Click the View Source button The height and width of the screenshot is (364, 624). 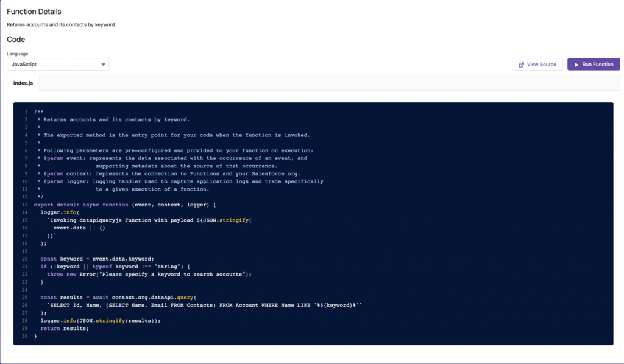(x=537, y=65)
